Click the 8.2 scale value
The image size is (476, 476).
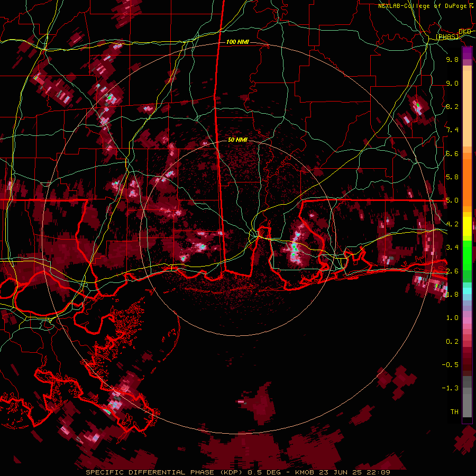(x=452, y=106)
